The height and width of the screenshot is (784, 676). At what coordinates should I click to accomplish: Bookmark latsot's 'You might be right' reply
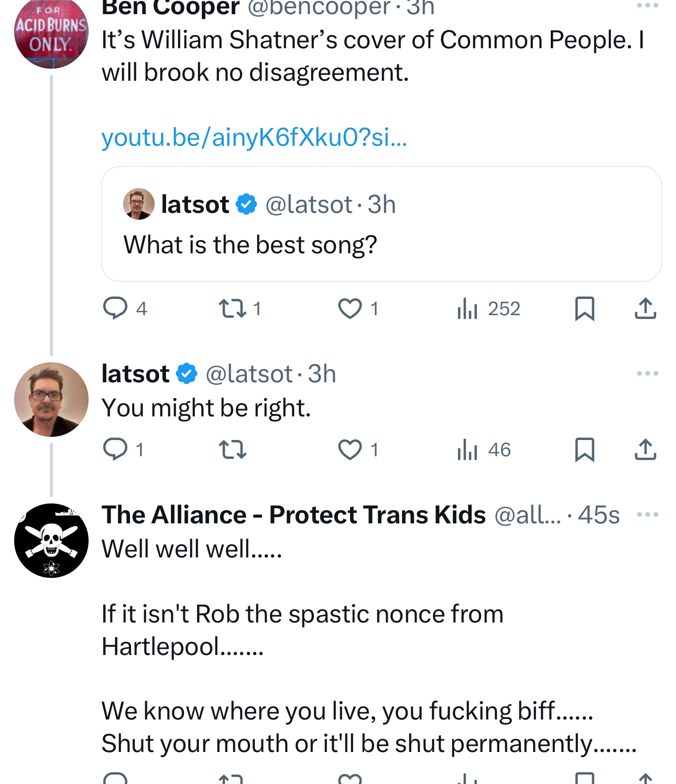pyautogui.click(x=584, y=449)
